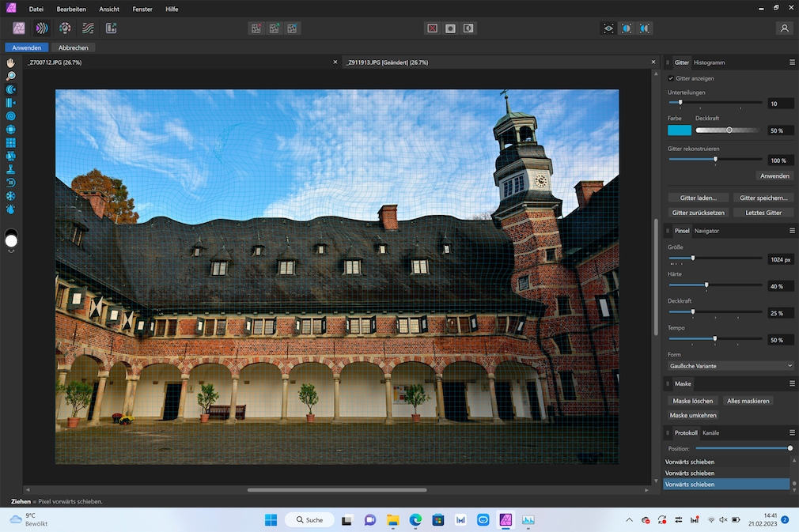Select the Liquify Push Left tool
Image resolution: width=799 pixels, height=532 pixels.
[x=11, y=103]
